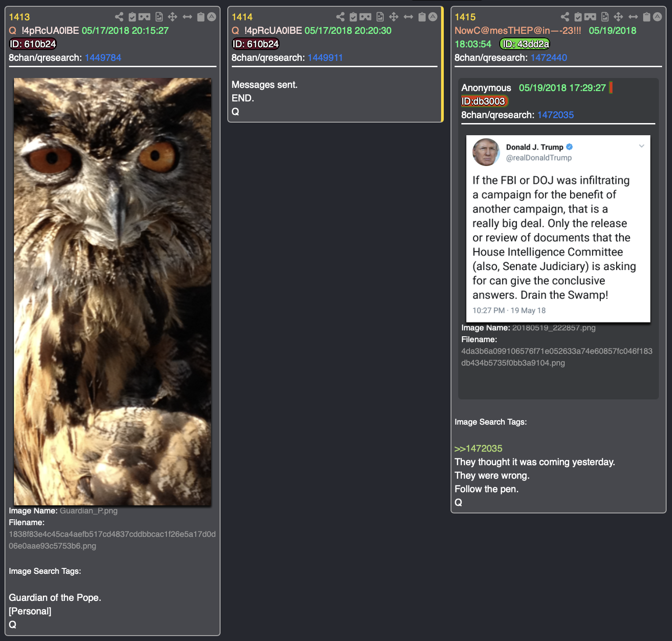Click ID: 610b24 badge on post 1414

click(x=256, y=44)
